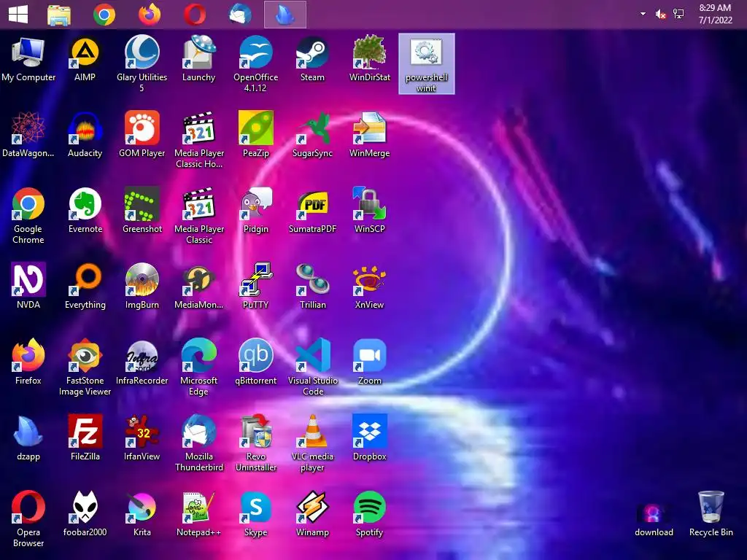
Task: Select the OpenOffice 4.1.12 shortcut
Action: pos(256,64)
